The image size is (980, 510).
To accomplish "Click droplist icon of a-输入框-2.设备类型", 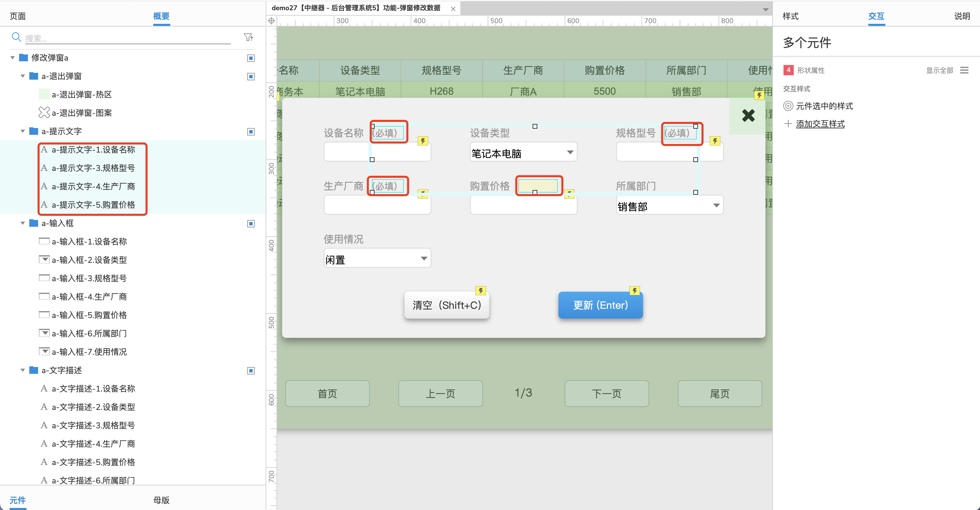I will [44, 259].
